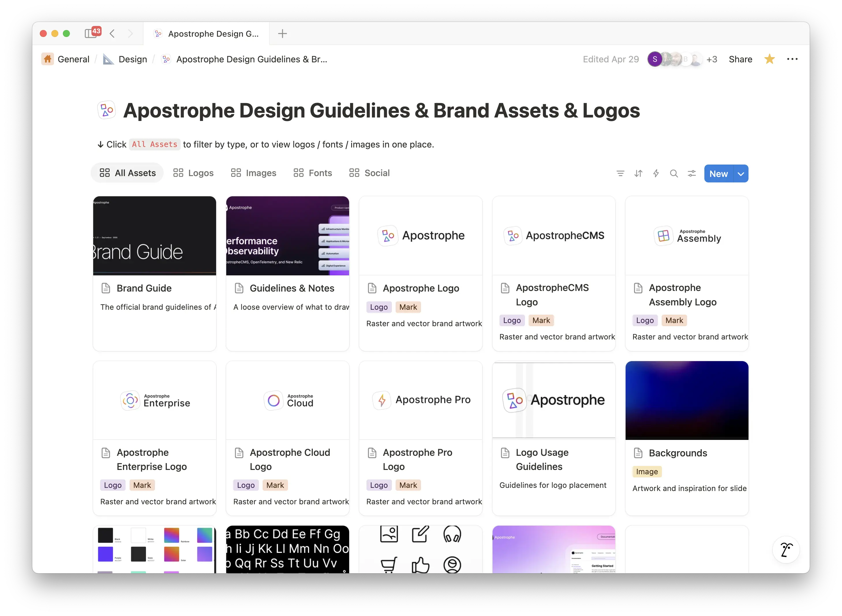
Task: Open the Apostrophe Pro Logo card title
Action: click(x=418, y=459)
